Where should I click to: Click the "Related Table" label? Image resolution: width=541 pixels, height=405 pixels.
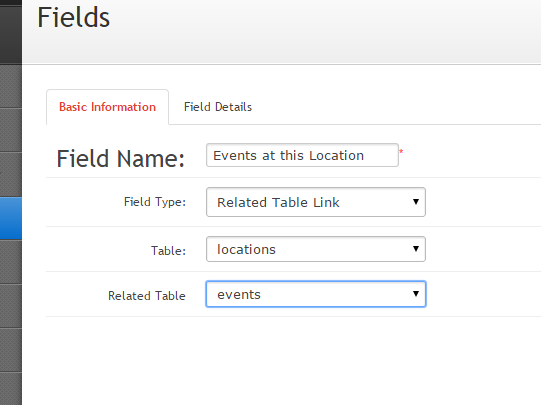147,296
